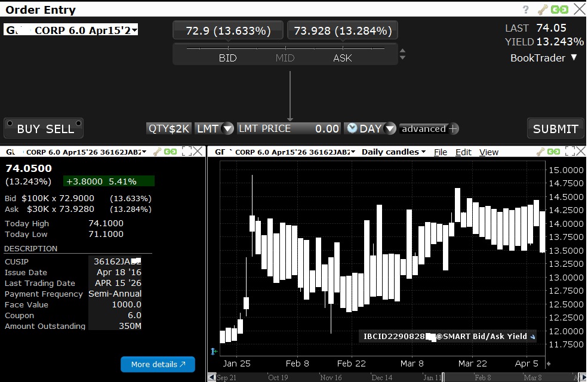This screenshot has height=382, width=588.
Task: Click the LMT PRICE input field
Action: (290, 129)
